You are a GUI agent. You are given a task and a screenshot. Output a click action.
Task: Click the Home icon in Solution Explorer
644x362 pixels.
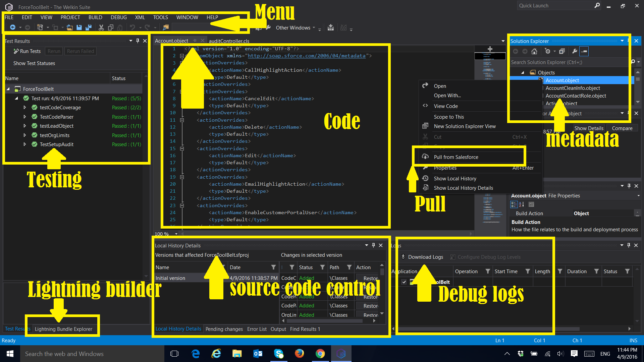click(x=534, y=51)
